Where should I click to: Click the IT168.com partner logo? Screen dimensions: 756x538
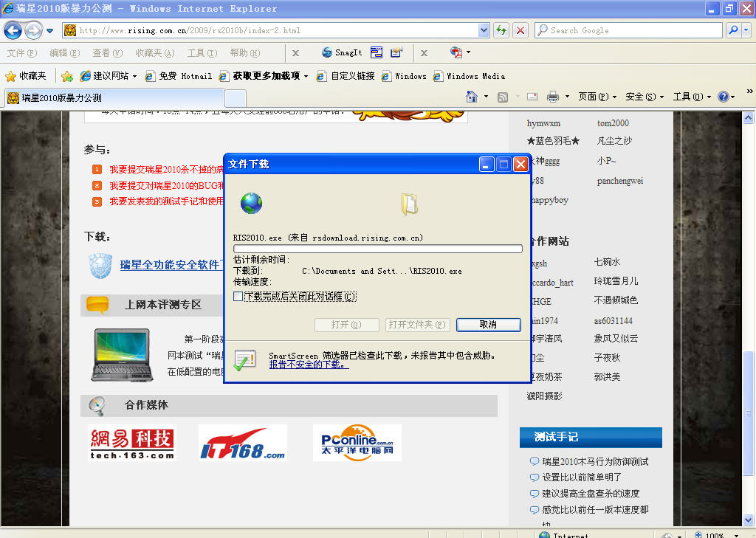point(242,443)
